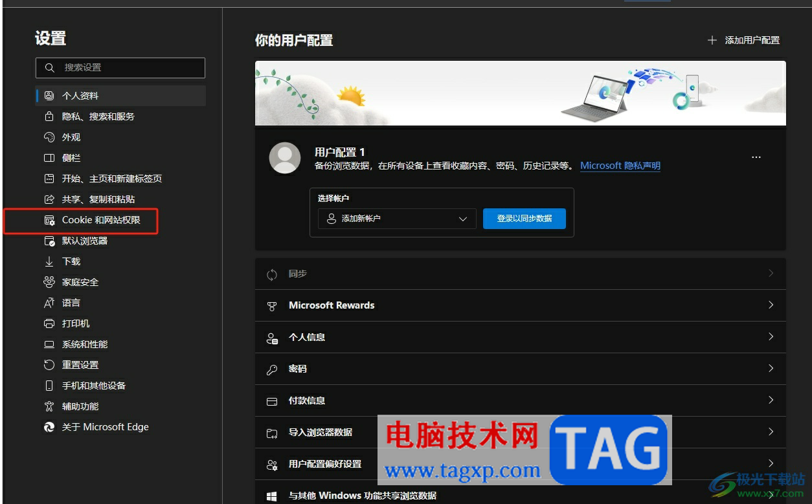Click the printer icon beside 打印机
812x504 pixels.
tap(49, 323)
